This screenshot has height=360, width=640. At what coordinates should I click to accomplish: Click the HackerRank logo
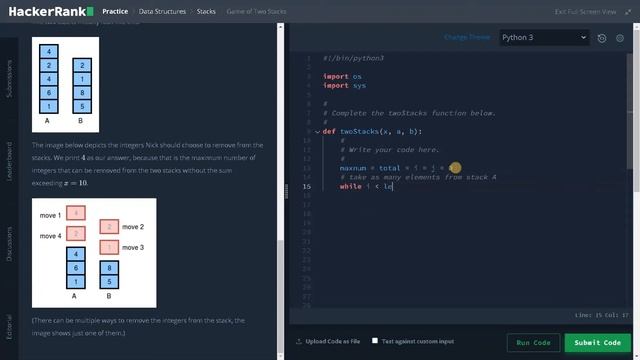51,11
